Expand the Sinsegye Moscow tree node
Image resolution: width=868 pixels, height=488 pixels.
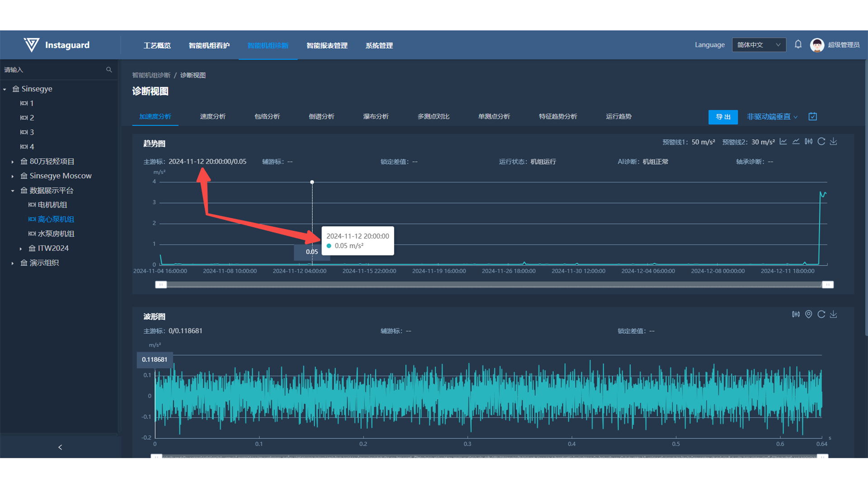pyautogui.click(x=13, y=176)
